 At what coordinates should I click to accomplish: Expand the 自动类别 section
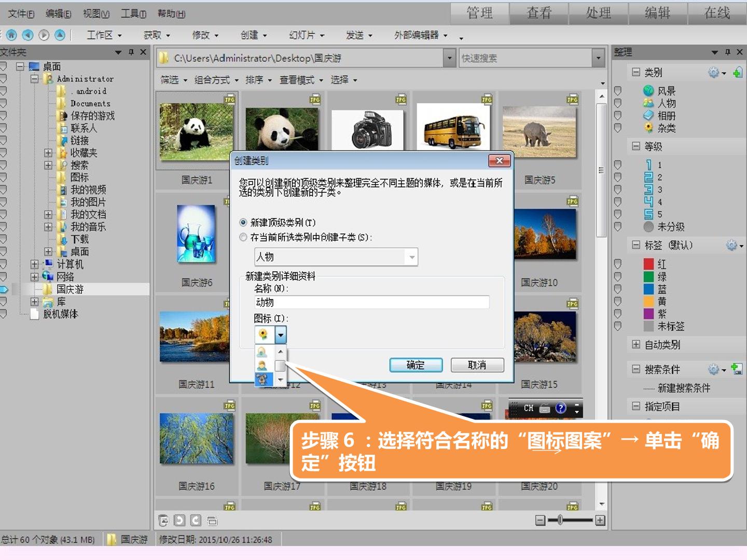[635, 344]
